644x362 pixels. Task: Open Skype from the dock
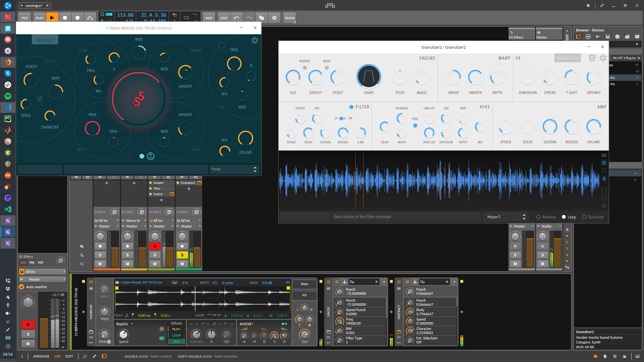click(x=8, y=73)
